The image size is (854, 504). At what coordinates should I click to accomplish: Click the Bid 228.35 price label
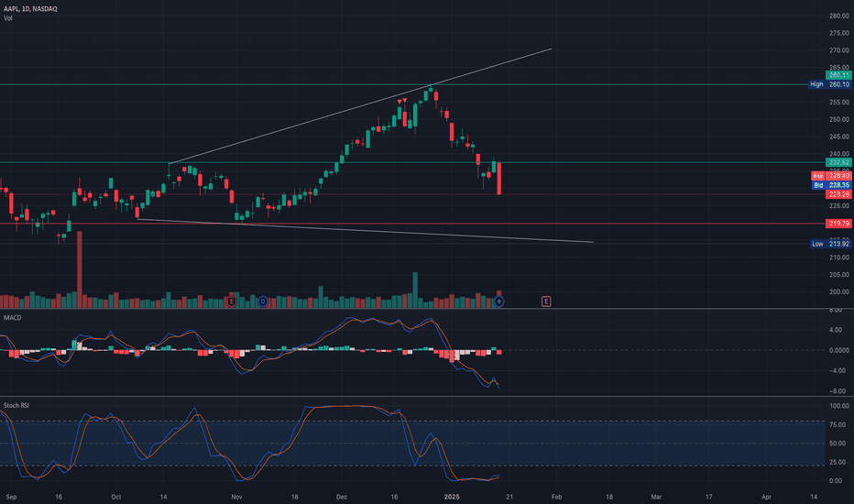[831, 185]
